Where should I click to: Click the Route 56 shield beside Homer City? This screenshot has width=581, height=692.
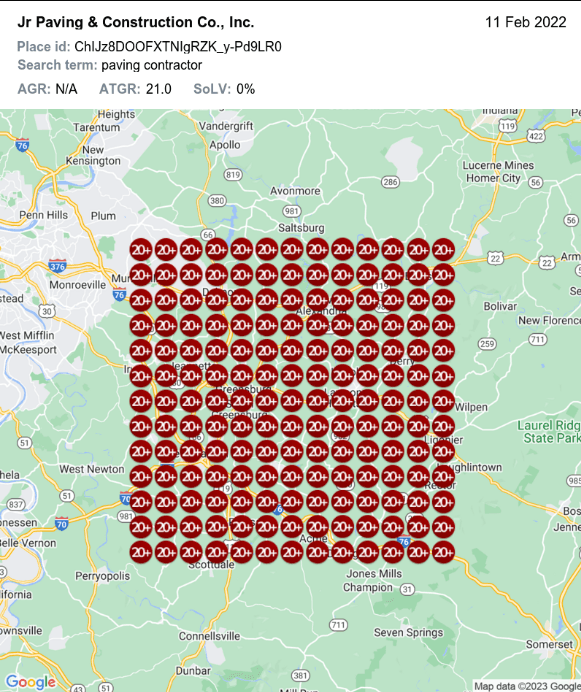[536, 182]
